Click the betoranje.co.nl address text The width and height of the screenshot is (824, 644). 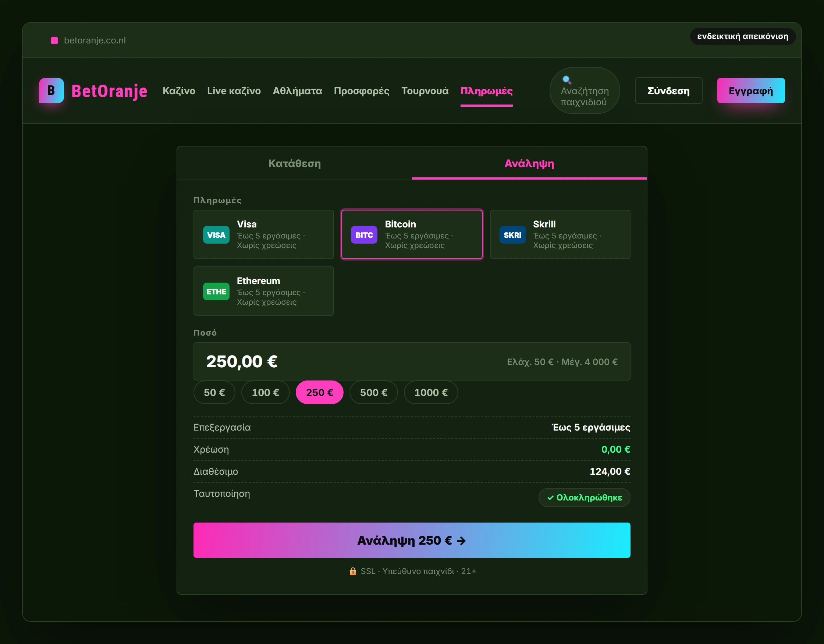95,40
